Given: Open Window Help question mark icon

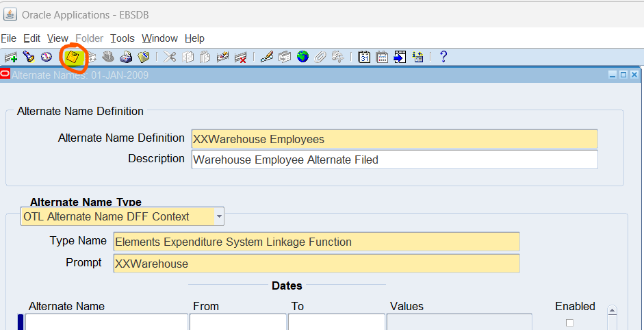Looking at the screenshot, I should tap(443, 57).
